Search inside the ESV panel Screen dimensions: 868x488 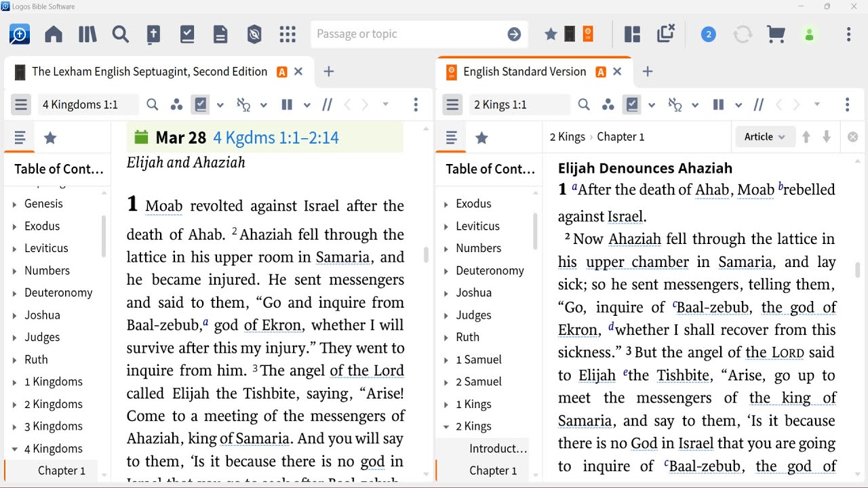point(584,104)
